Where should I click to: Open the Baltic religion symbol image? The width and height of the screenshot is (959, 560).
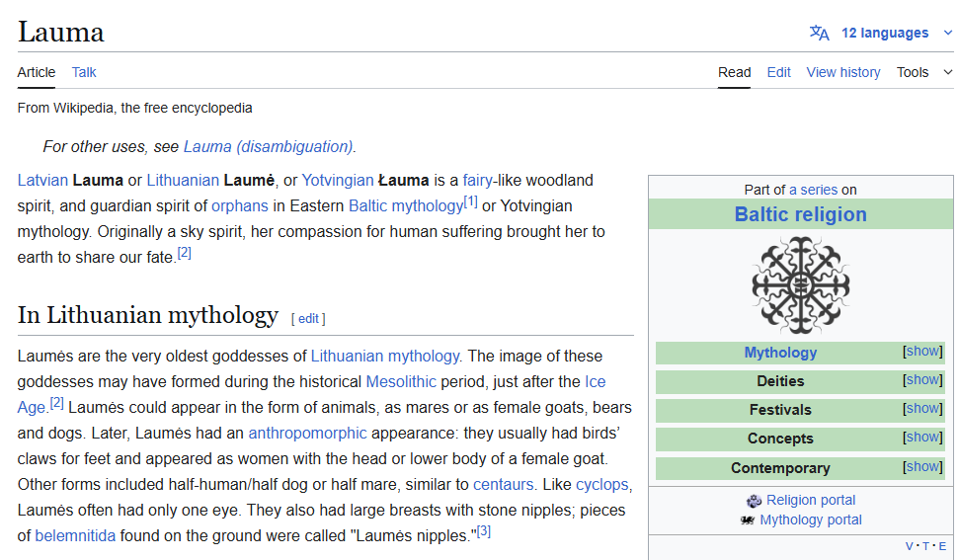click(801, 284)
